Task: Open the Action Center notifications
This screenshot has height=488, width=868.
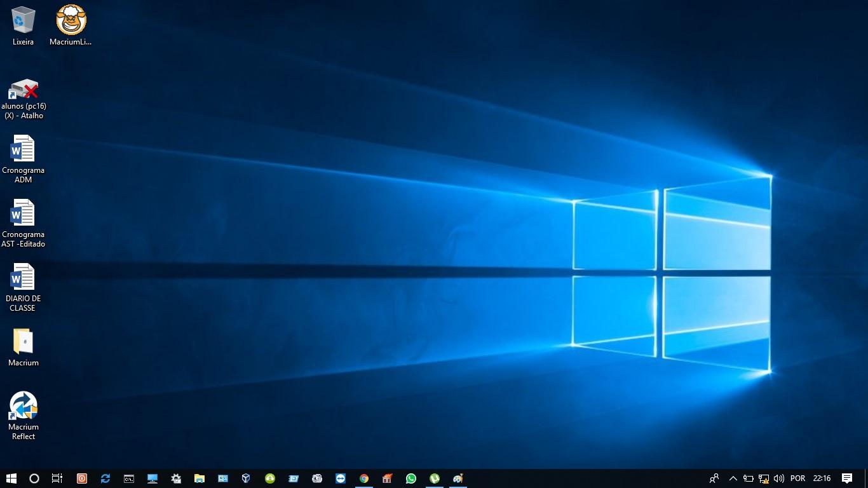Action: click(847, 478)
